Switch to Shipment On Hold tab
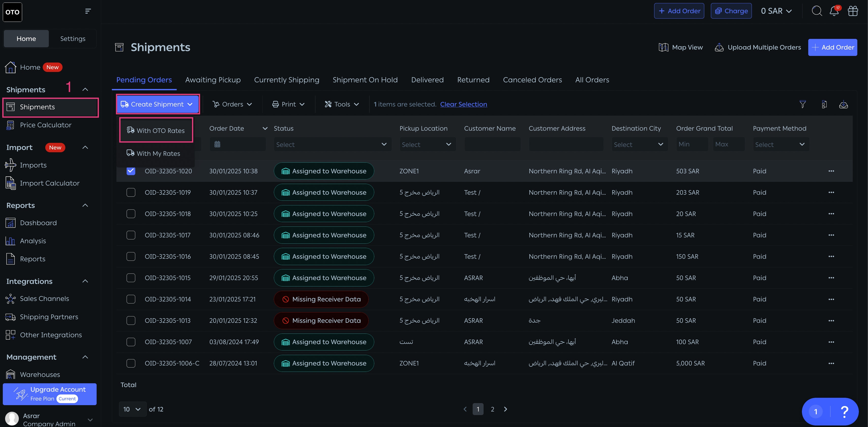 tap(365, 80)
